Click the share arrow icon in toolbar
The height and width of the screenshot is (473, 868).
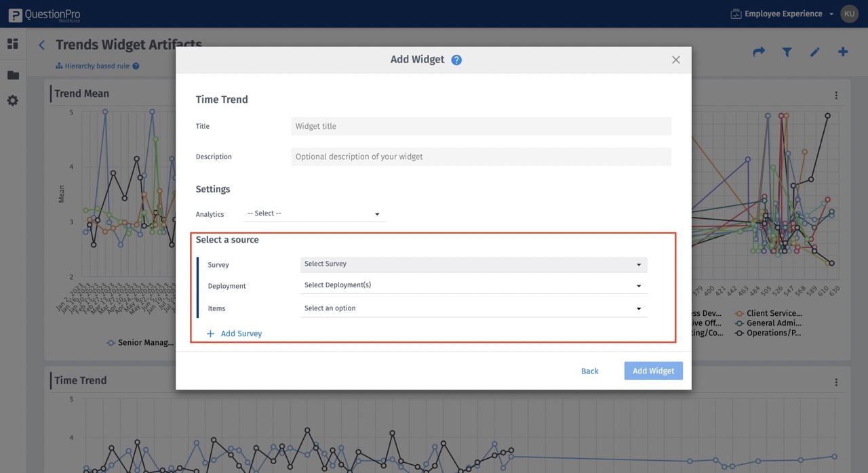pyautogui.click(x=759, y=52)
